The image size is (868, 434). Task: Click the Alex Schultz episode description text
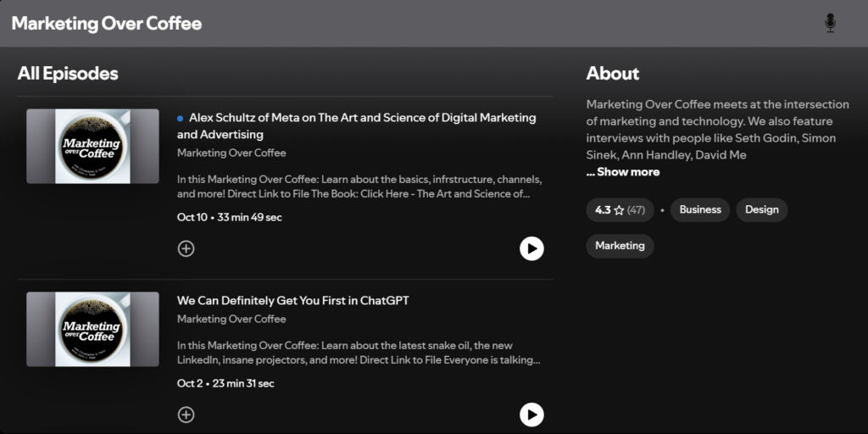click(359, 186)
